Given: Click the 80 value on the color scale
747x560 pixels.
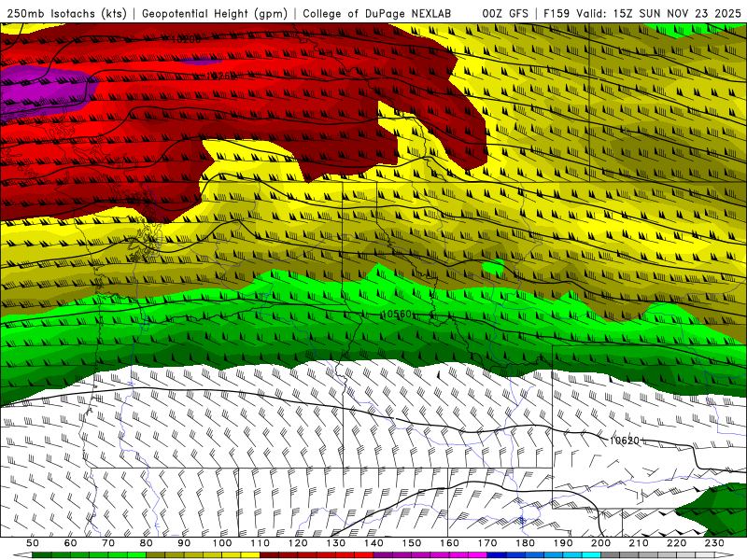Looking at the screenshot, I should pyautogui.click(x=147, y=543).
